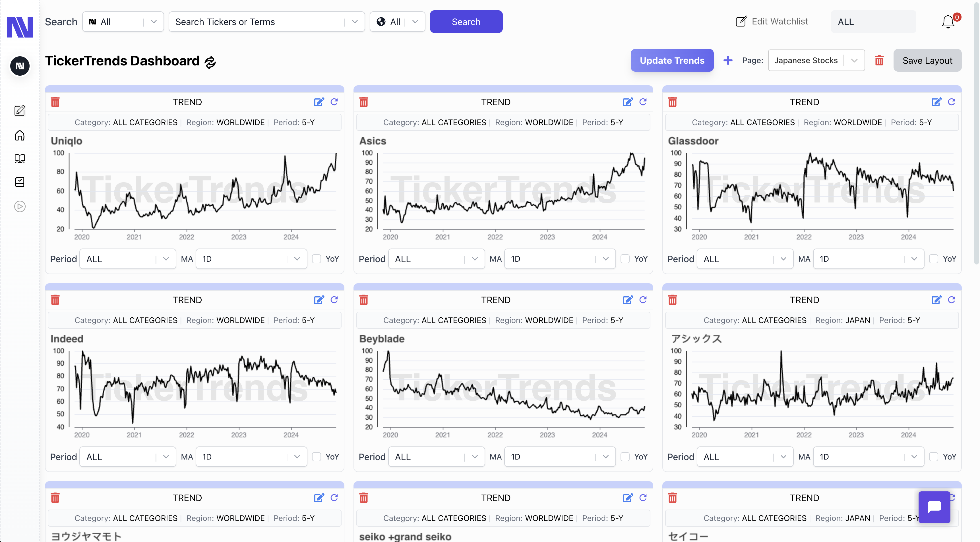The image size is (980, 542).
Task: Open the book/library item in sidebar
Action: point(20,158)
